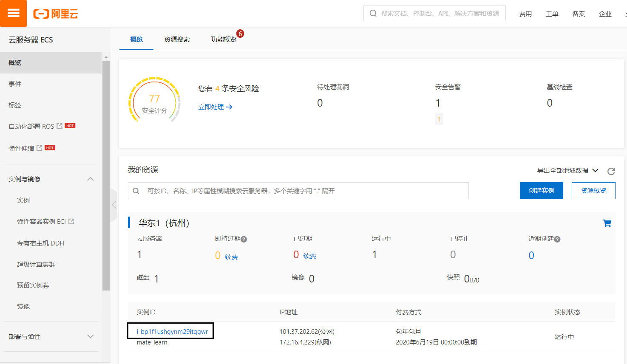
Task: Click 续费 link under 即将过期
Action: coord(231,257)
